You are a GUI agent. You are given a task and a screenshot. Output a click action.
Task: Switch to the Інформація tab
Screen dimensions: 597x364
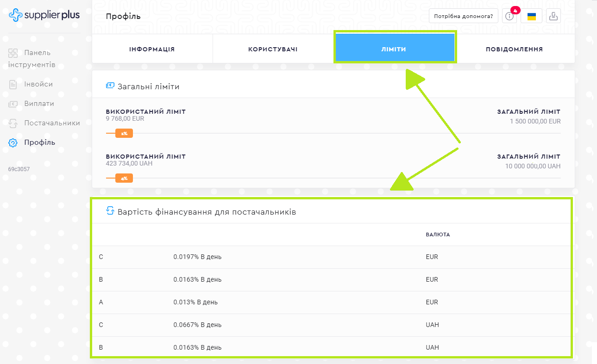pyautogui.click(x=152, y=49)
